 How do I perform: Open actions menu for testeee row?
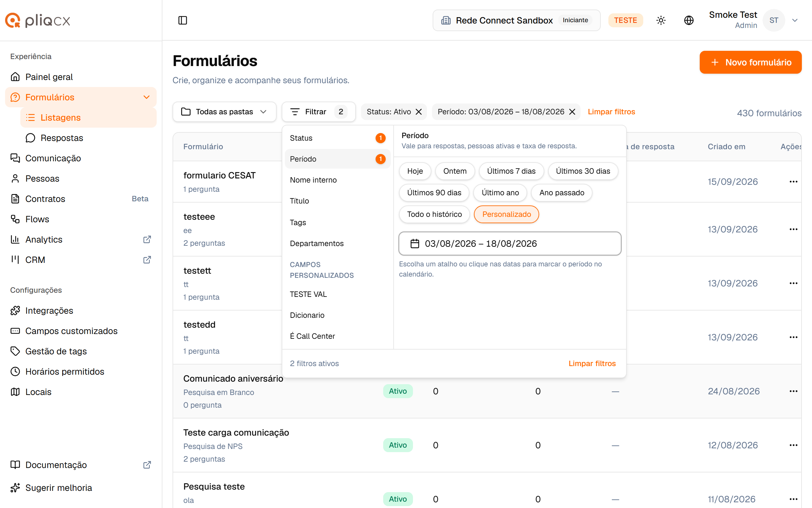[x=793, y=229]
